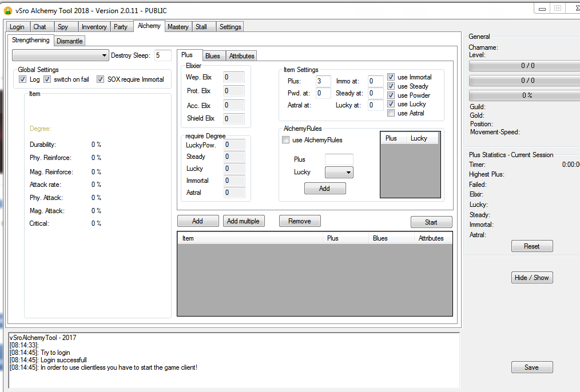Toggle the switch on fail checkbox

point(47,79)
